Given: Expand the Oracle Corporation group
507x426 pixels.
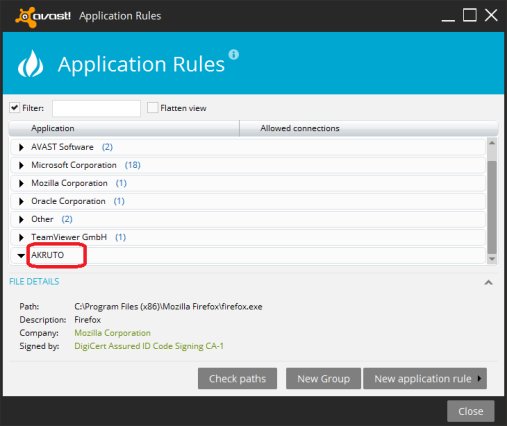Looking at the screenshot, I should click(21, 201).
